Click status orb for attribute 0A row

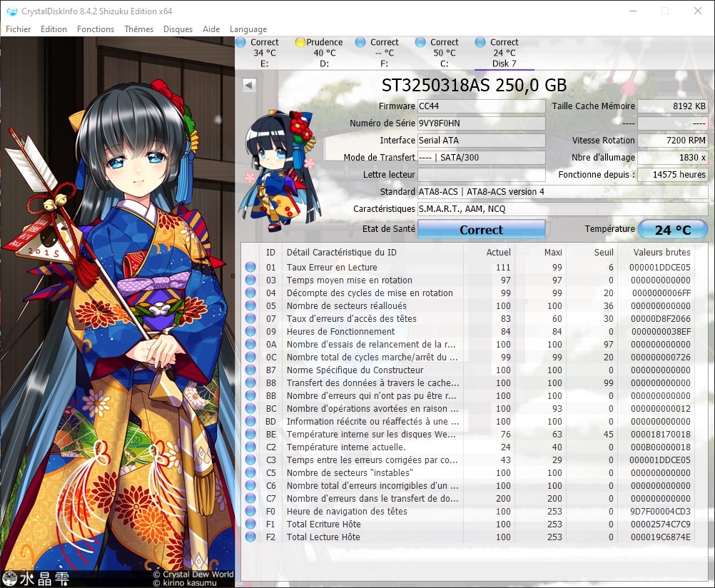(x=250, y=345)
